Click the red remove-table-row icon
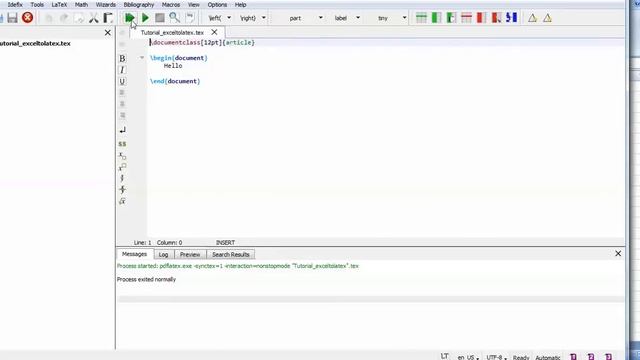This screenshot has height=360, width=640. coord(466,18)
